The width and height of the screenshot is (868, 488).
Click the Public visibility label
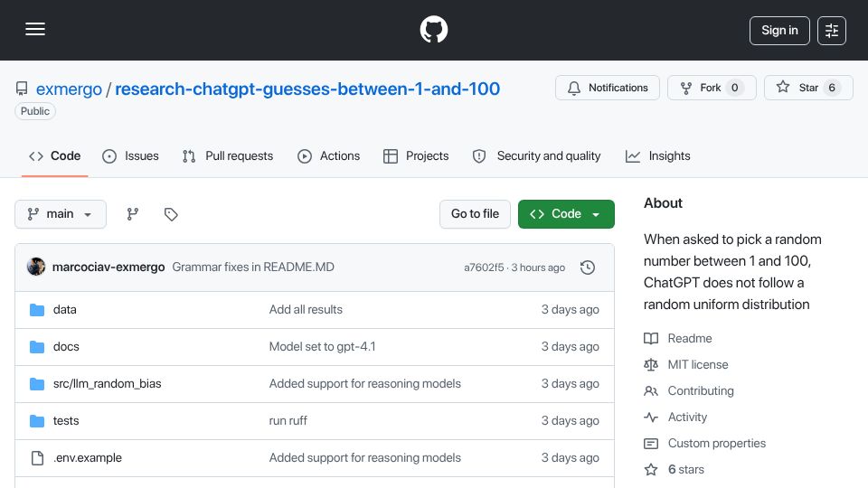pos(35,111)
